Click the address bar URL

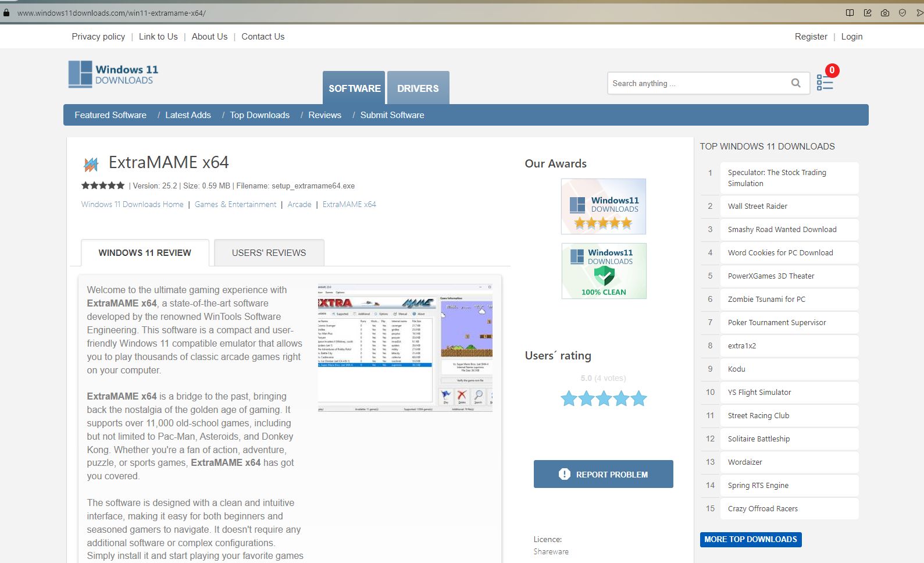click(x=111, y=13)
